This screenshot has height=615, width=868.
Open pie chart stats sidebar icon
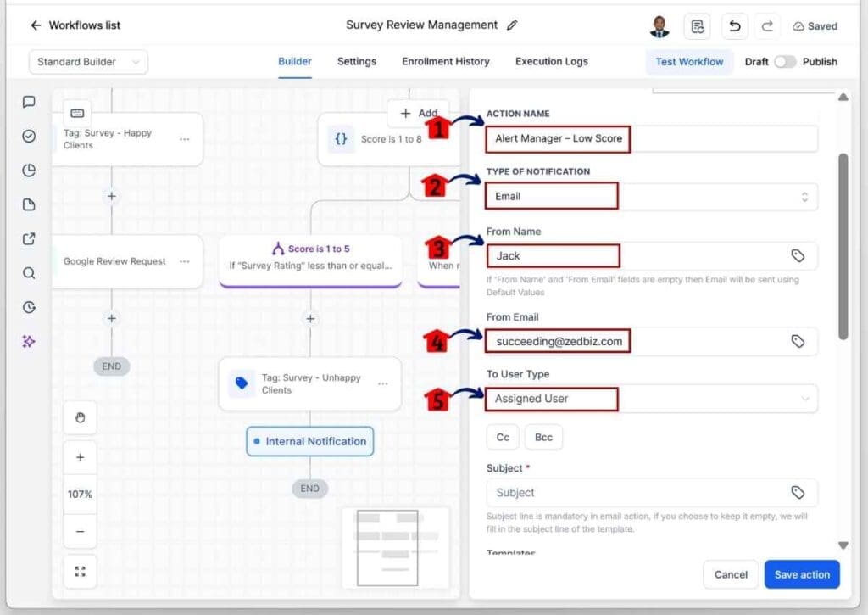point(29,171)
